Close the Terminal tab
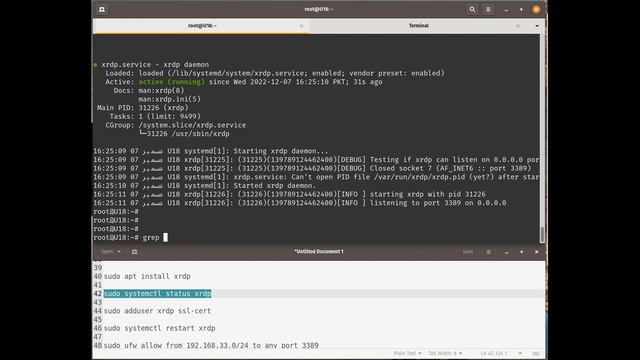This screenshot has height=360, width=640. pyautogui.click(x=518, y=26)
